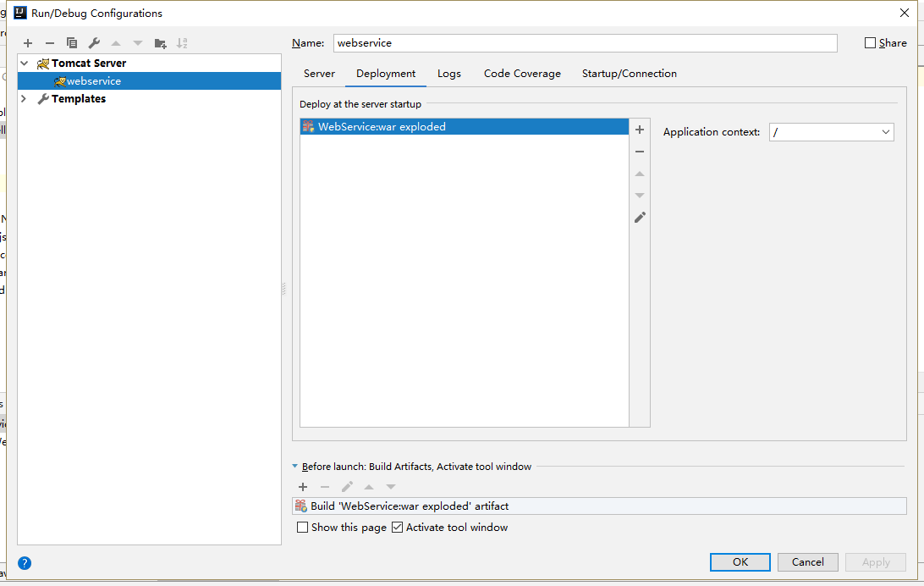
Task: Collapse the Before launch section
Action: [x=295, y=467]
